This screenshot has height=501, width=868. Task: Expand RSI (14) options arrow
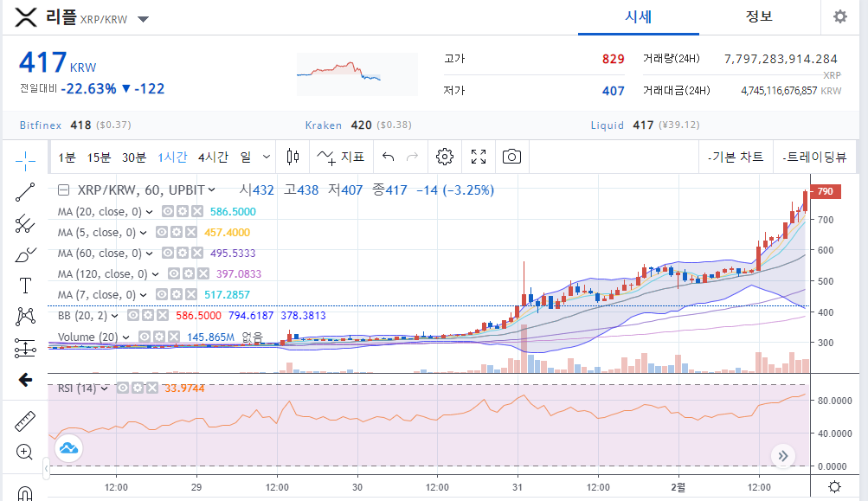pyautogui.click(x=105, y=388)
